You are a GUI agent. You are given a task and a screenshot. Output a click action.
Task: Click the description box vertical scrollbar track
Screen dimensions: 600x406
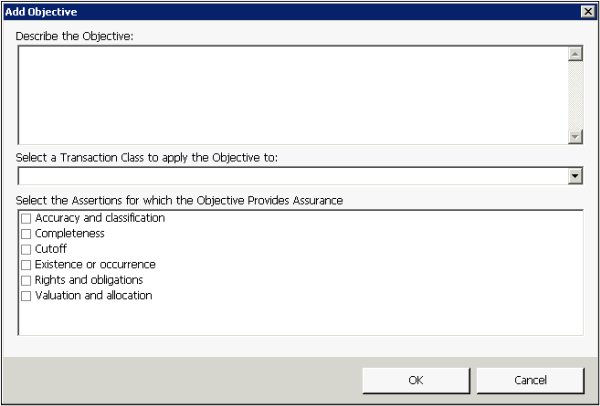click(575, 95)
